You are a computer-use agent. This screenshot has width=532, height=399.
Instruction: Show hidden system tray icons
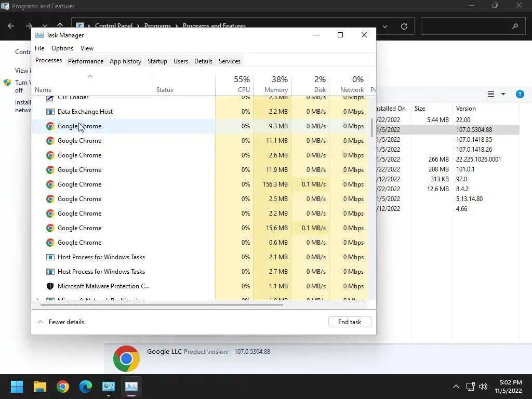coord(456,387)
